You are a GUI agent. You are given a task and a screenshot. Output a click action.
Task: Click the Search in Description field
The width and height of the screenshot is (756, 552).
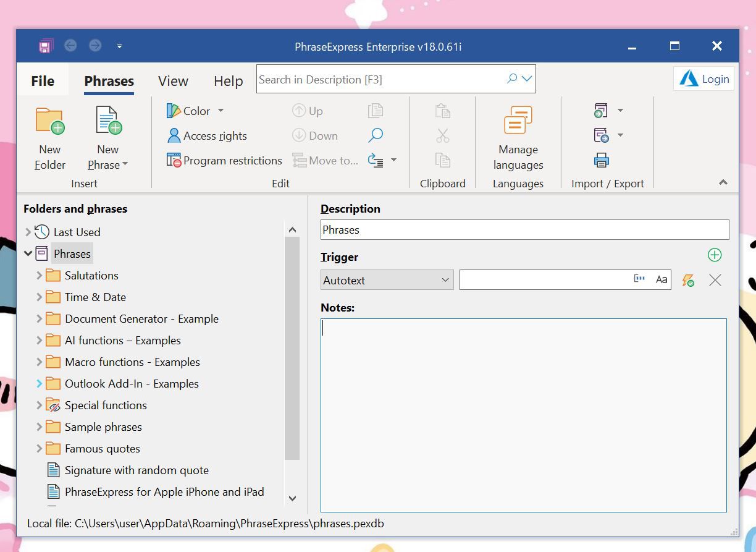[380, 80]
